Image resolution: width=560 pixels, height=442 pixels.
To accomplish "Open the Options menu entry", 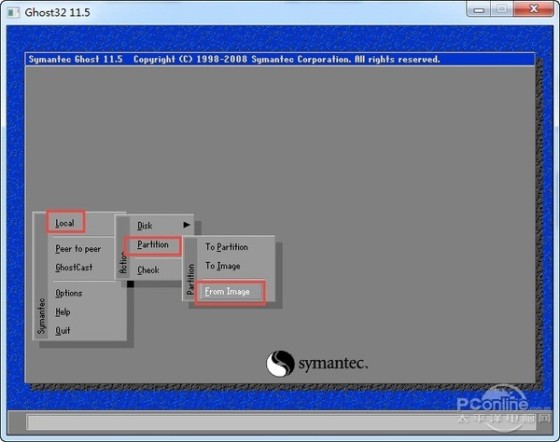I will pyautogui.click(x=69, y=293).
